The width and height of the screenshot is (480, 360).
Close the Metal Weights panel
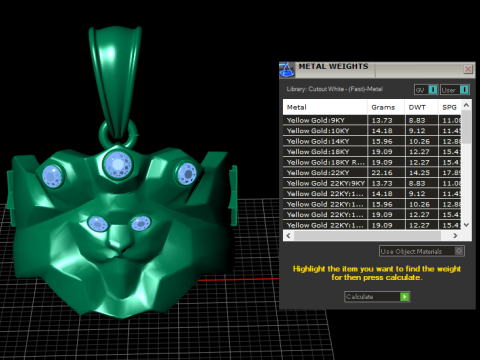pos(468,69)
